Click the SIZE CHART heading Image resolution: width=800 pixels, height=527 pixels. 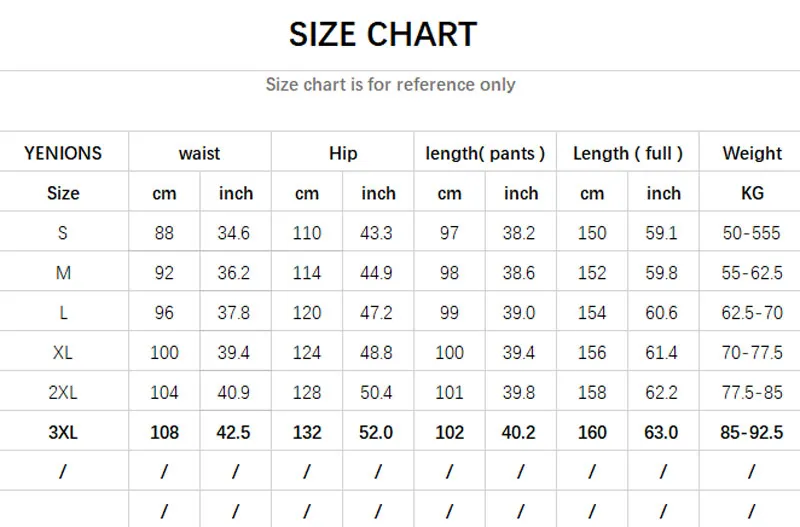[383, 34]
